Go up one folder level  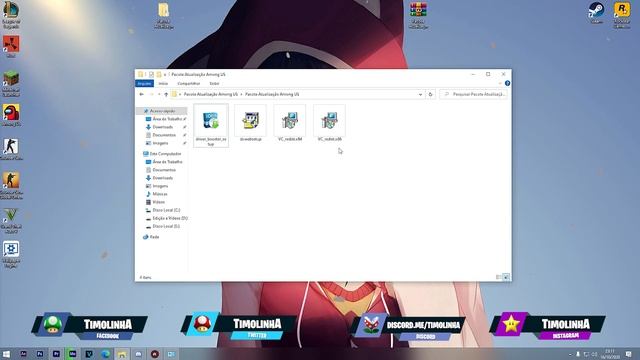166,94
